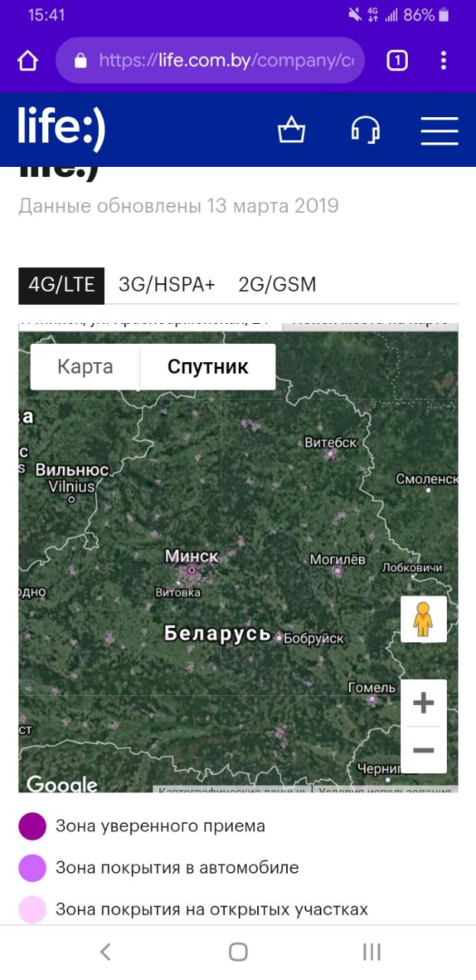476x980 pixels.
Task: Tap the browser home icon
Action: click(28, 61)
